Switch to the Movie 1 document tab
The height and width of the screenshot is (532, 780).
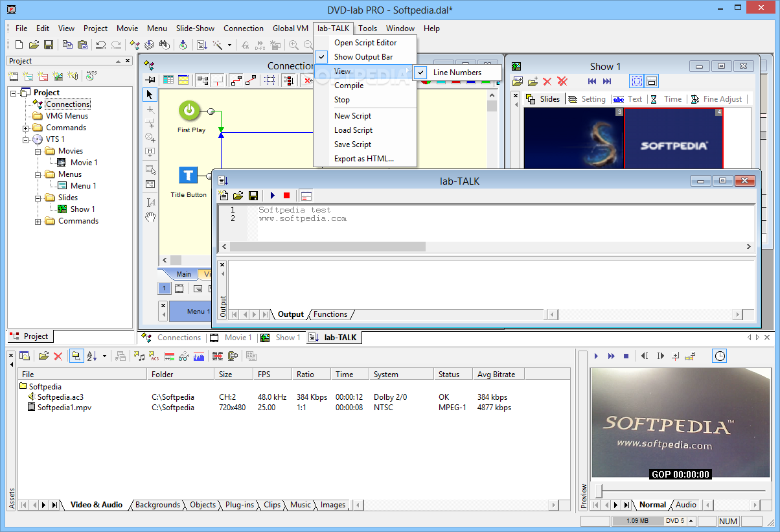(230, 338)
